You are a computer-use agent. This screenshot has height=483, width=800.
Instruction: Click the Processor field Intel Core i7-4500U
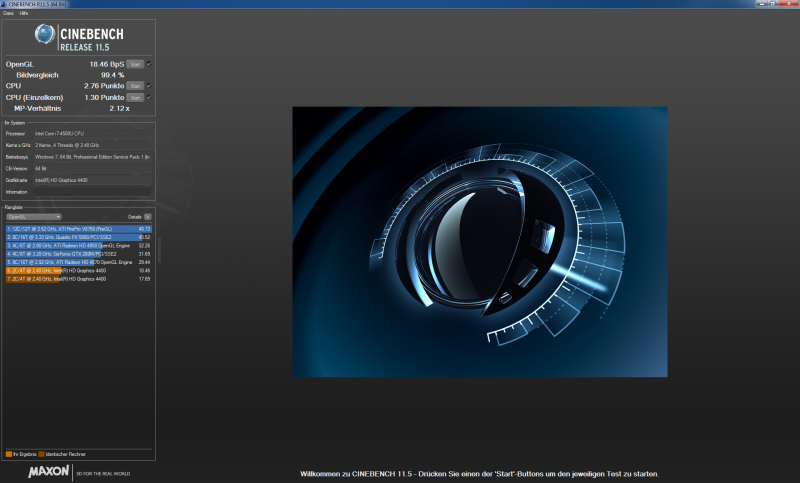click(x=92, y=134)
